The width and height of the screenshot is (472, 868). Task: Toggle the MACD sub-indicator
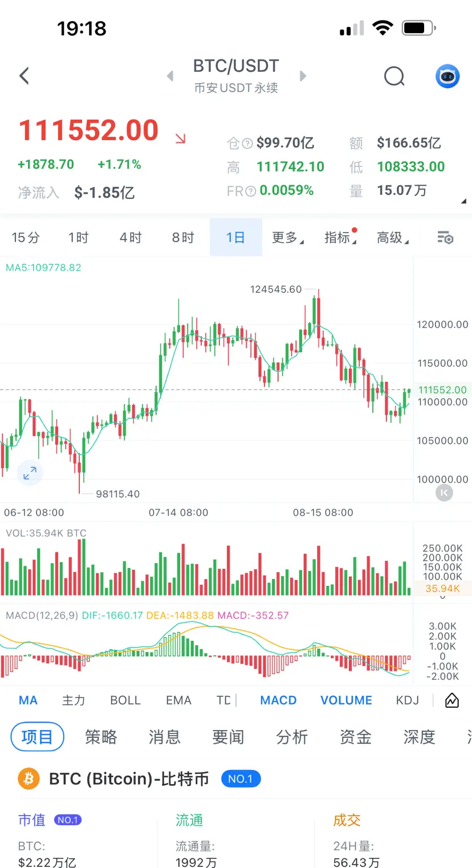(x=278, y=700)
